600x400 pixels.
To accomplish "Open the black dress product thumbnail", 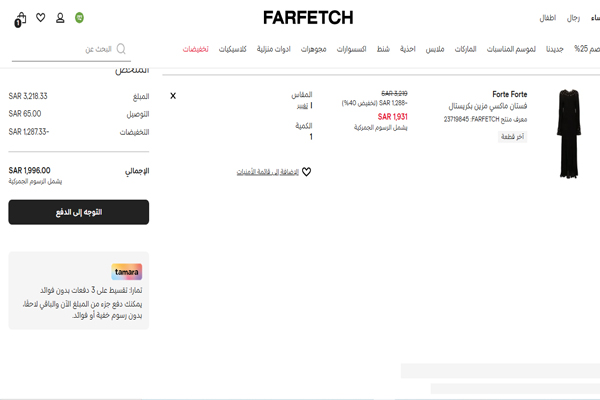I will point(569,134).
